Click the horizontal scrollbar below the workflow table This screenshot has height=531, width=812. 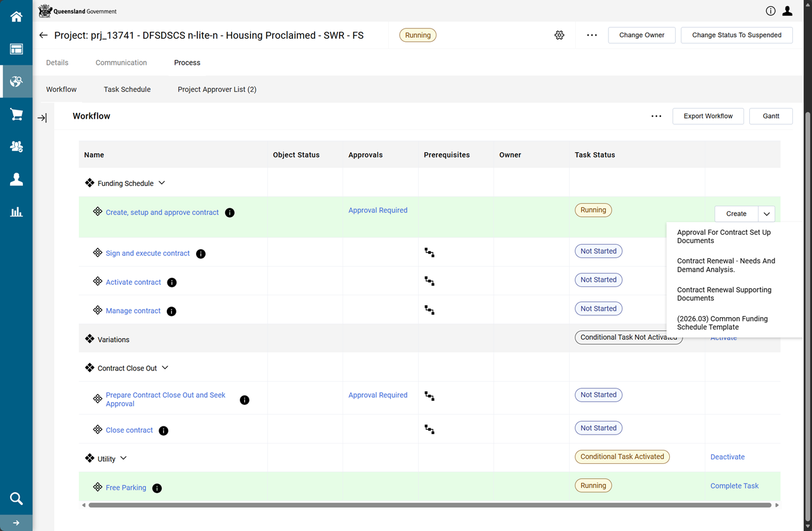[429, 506]
